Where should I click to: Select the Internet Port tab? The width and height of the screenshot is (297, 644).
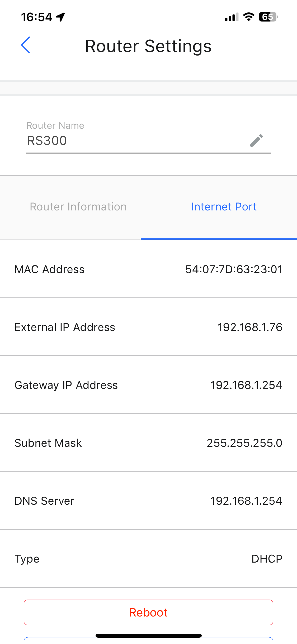[224, 207]
